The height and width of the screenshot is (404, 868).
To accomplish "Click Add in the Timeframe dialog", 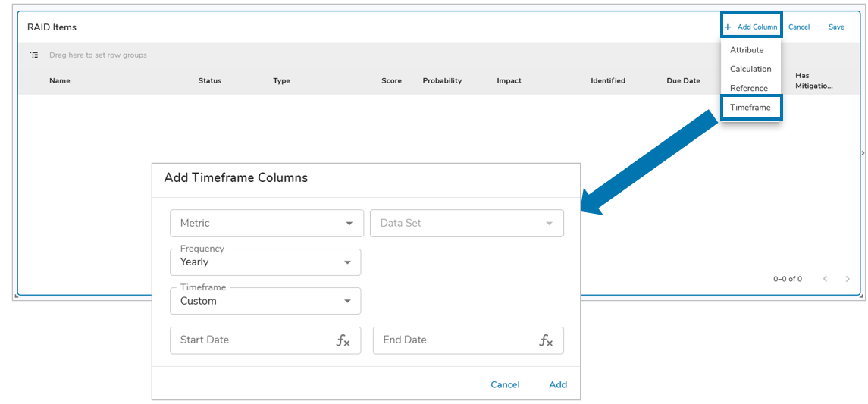I will [x=558, y=384].
